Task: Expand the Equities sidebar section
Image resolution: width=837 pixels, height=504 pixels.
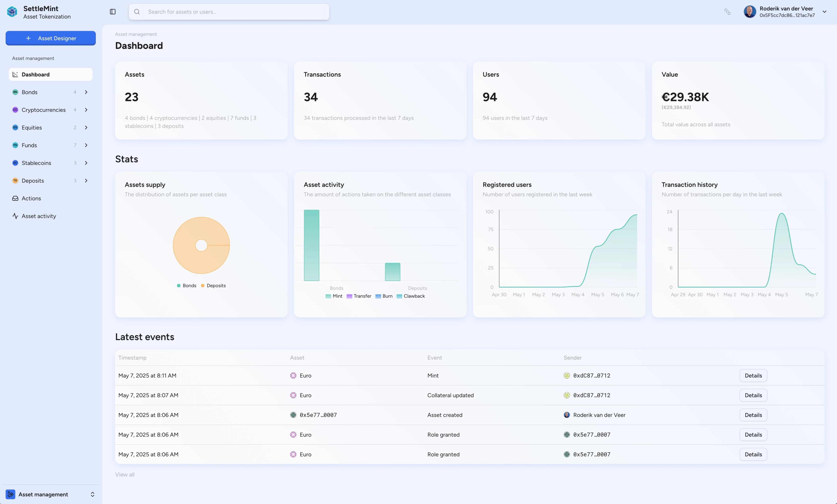Action: coord(86,128)
